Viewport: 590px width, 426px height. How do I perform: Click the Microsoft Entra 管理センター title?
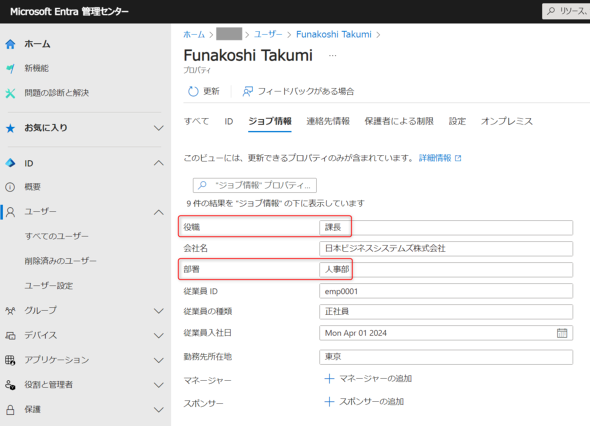click(x=70, y=12)
